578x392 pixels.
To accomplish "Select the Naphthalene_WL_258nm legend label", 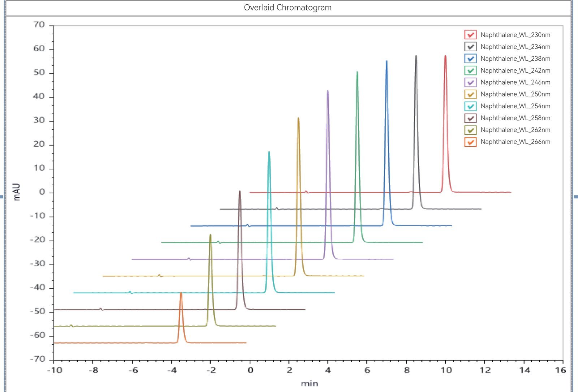I will tap(516, 118).
